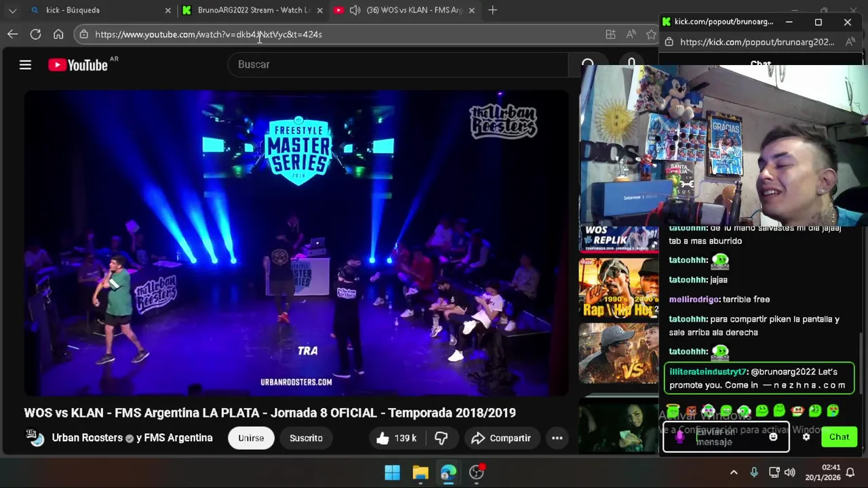868x488 pixels.
Task: View site information lock icon in YouTube address bar
Action: (x=83, y=34)
